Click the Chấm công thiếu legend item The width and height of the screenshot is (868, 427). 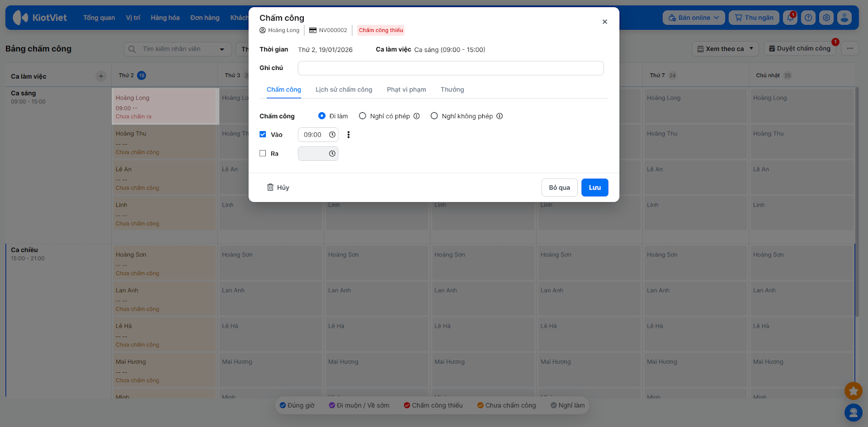pyautogui.click(x=433, y=405)
